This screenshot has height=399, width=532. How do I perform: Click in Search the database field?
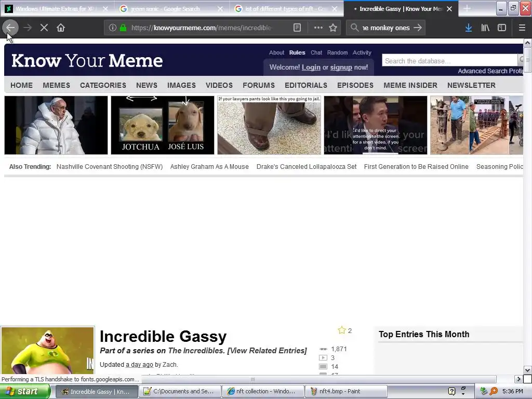click(450, 61)
